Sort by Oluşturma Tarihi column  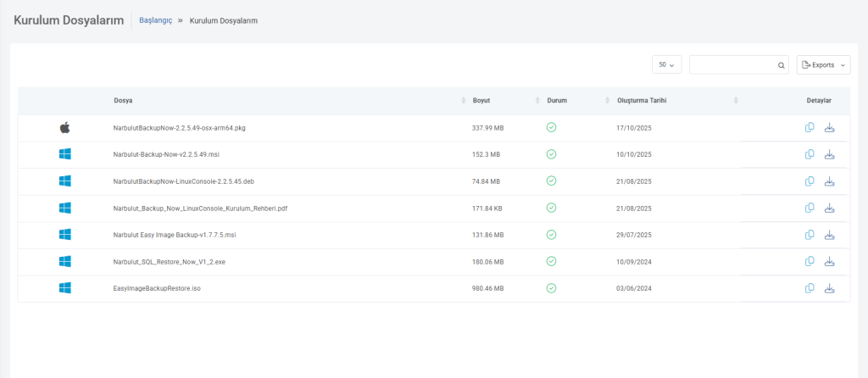pyautogui.click(x=642, y=100)
